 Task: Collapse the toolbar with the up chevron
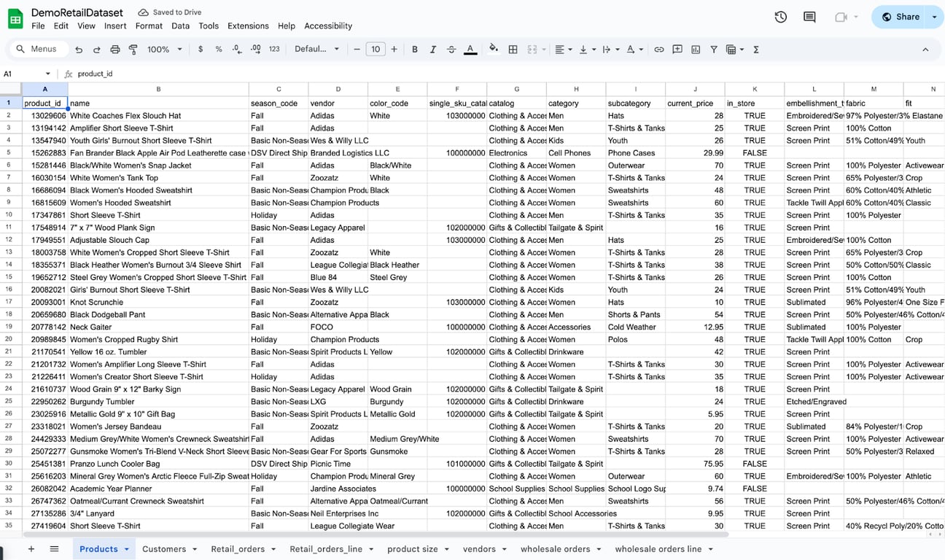pos(925,50)
